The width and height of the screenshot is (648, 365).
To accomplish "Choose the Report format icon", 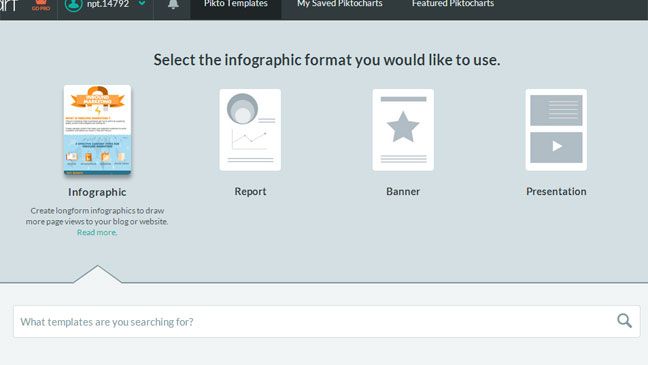I will [250, 130].
